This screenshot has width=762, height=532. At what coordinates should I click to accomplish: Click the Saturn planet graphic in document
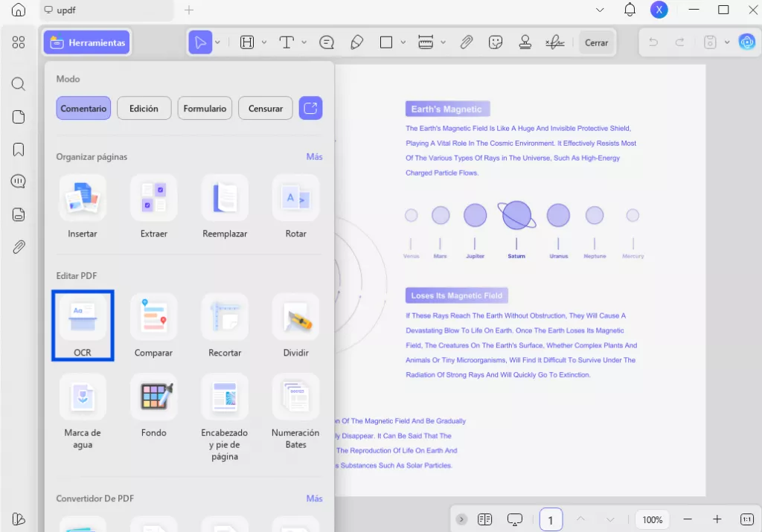click(516, 215)
